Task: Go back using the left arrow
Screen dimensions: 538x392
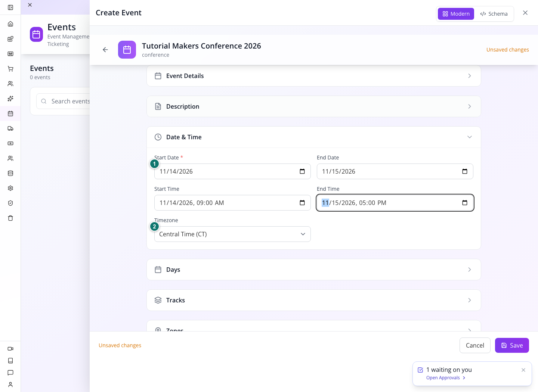Action: pos(105,50)
